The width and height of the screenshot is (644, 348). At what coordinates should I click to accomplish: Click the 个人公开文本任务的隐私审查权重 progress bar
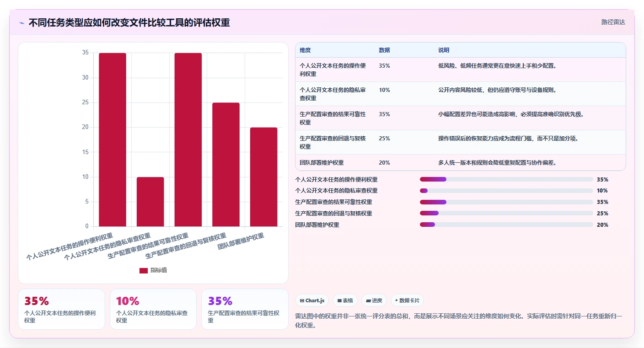click(506, 191)
